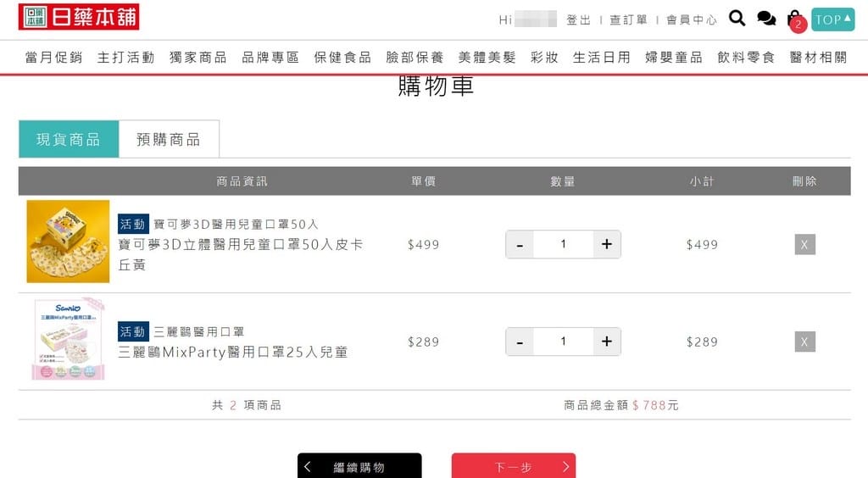The height and width of the screenshot is (478, 868).
Task: Go to 會員中心 member center
Action: [692, 20]
